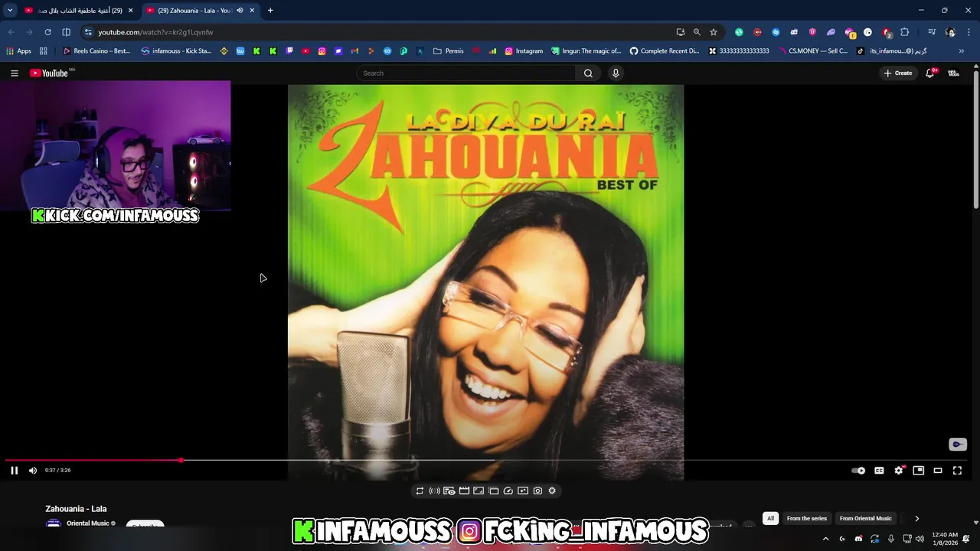Screen dimensions: 980x551
Task: Toggle the autoplay switch
Action: tap(858, 471)
